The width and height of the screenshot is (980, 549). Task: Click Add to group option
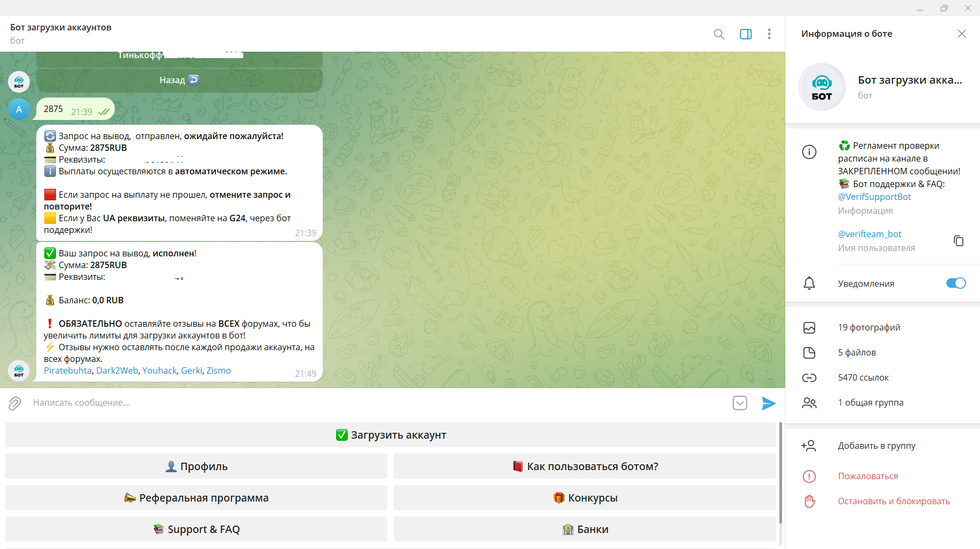click(876, 446)
